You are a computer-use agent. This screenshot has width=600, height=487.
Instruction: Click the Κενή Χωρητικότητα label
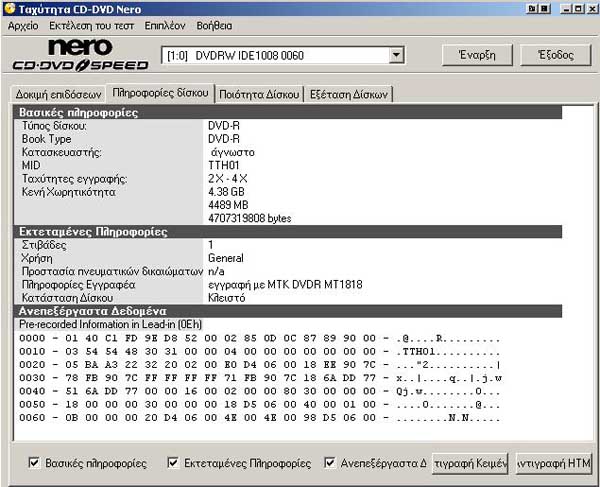68,192
